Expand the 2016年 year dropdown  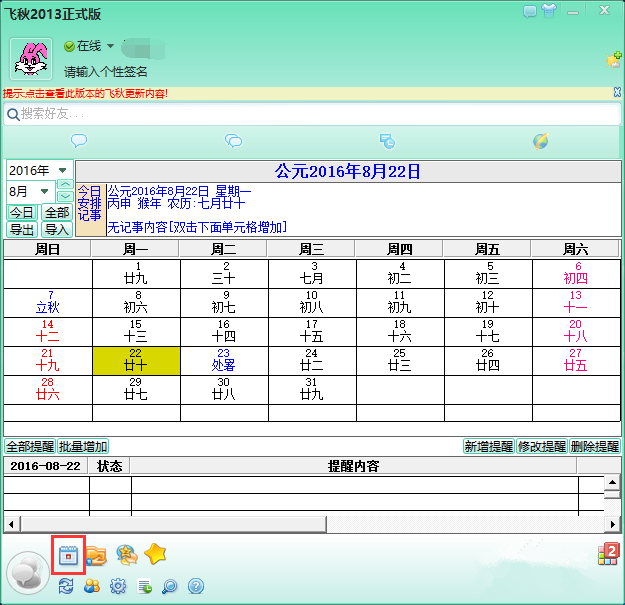click(62, 170)
